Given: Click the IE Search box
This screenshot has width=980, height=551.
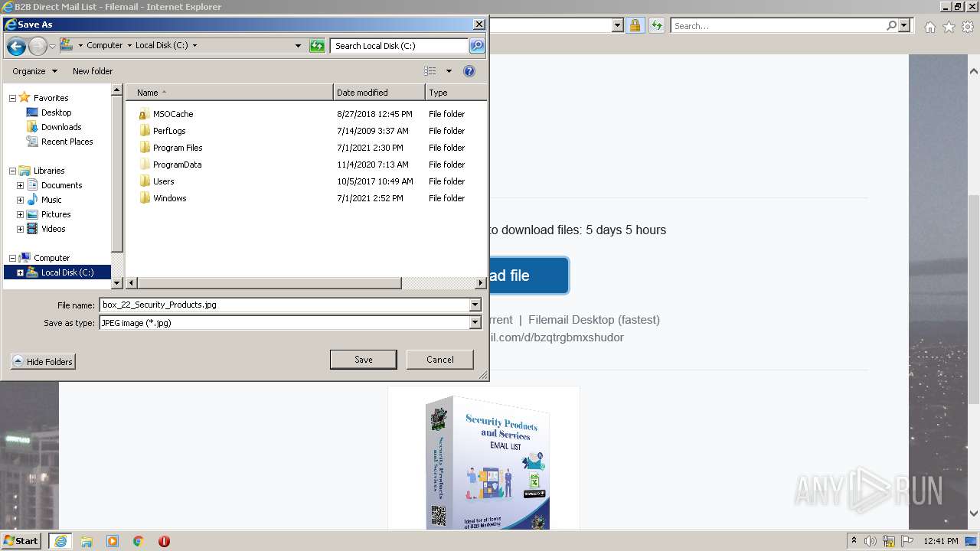Looking at the screenshot, I should tap(778, 25).
